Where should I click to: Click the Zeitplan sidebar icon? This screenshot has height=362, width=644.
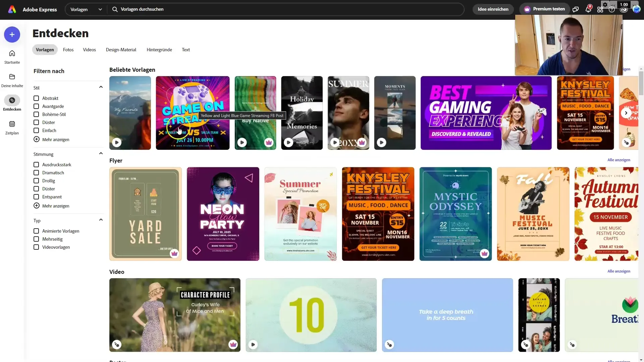(x=12, y=126)
